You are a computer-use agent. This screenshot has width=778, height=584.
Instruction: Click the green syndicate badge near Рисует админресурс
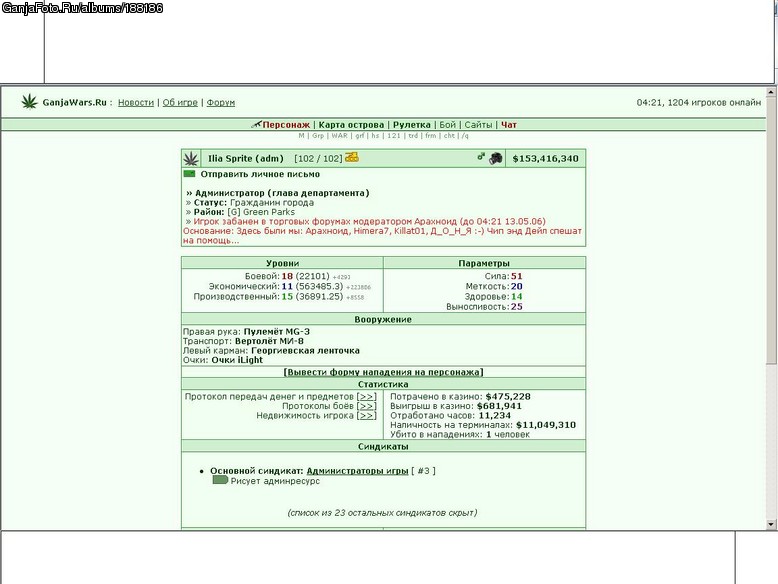[x=220, y=480]
